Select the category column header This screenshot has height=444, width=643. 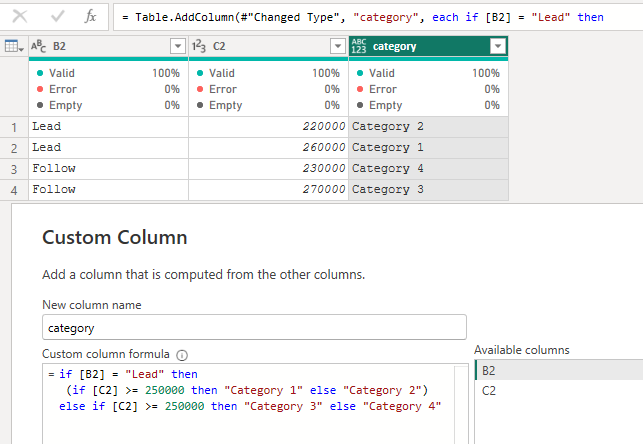pos(429,46)
